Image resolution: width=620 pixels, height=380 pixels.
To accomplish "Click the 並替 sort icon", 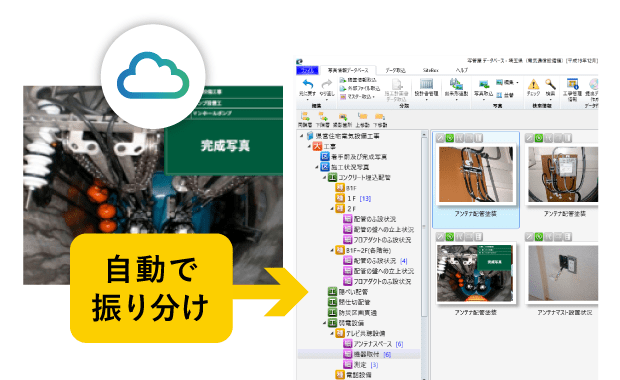I will point(499,95).
